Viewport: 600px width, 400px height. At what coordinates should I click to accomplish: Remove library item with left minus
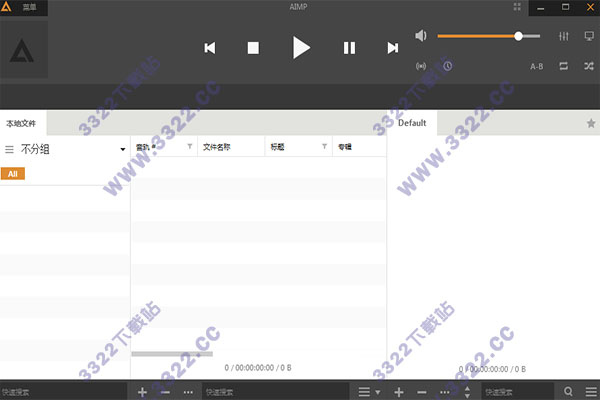pyautogui.click(x=165, y=392)
